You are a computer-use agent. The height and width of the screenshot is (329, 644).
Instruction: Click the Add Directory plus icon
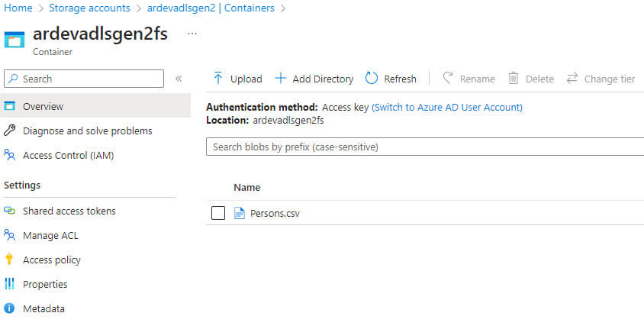281,79
